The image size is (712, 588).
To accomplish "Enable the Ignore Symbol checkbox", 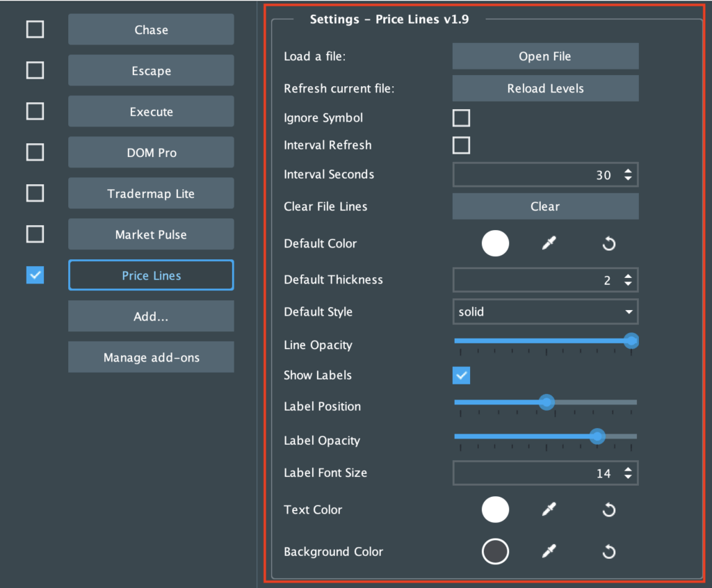I will click(461, 117).
